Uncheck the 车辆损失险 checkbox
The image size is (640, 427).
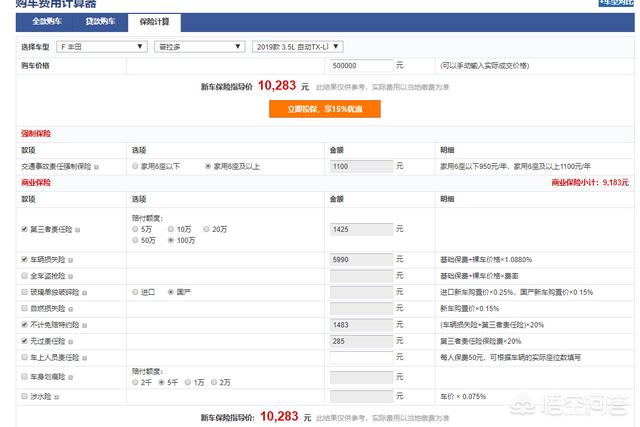click(24, 259)
